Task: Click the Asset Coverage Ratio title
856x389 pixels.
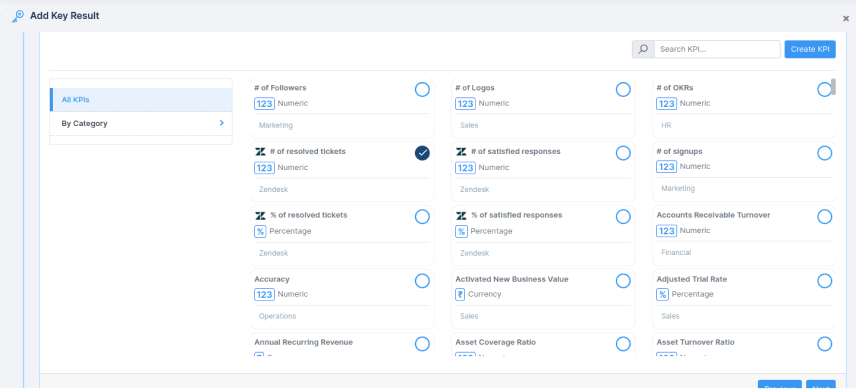Action: pyautogui.click(x=496, y=342)
